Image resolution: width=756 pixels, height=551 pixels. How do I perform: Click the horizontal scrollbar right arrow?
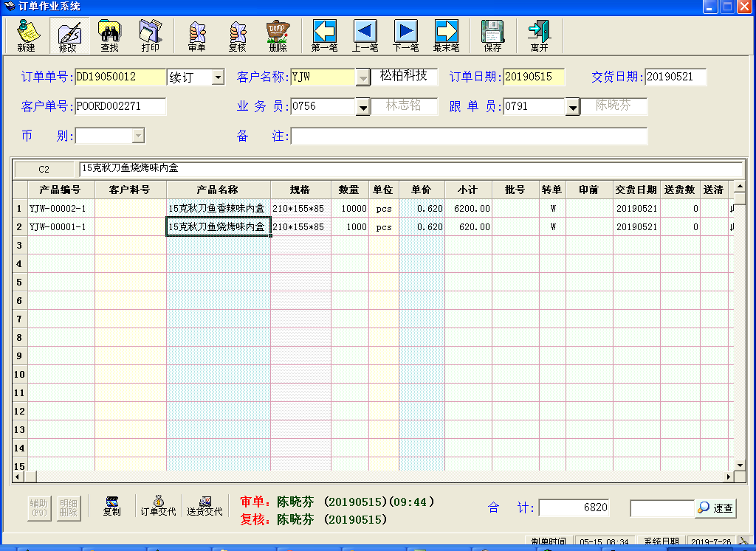point(729,477)
